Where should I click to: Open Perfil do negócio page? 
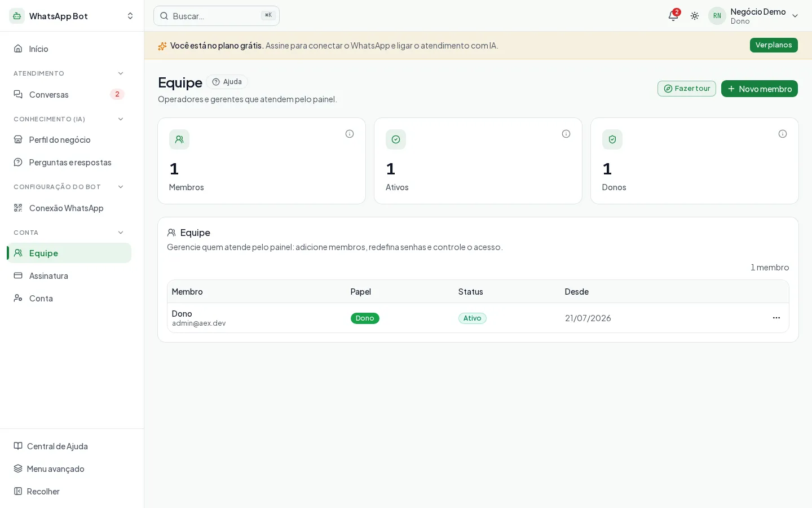click(69, 139)
